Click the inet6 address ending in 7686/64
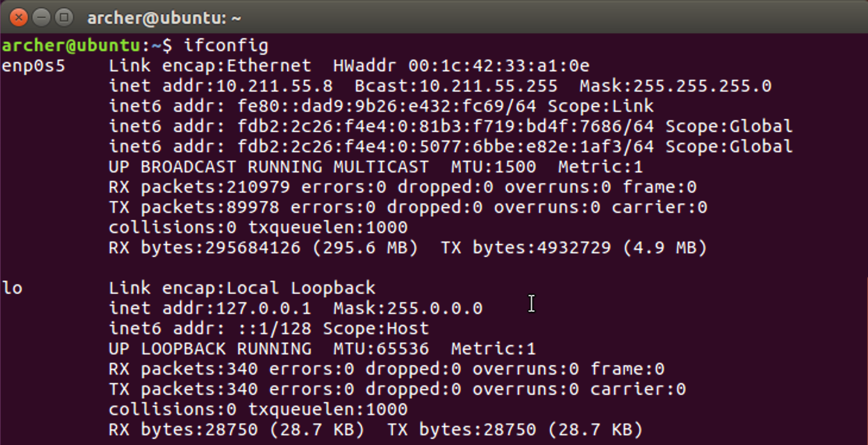 445,127
